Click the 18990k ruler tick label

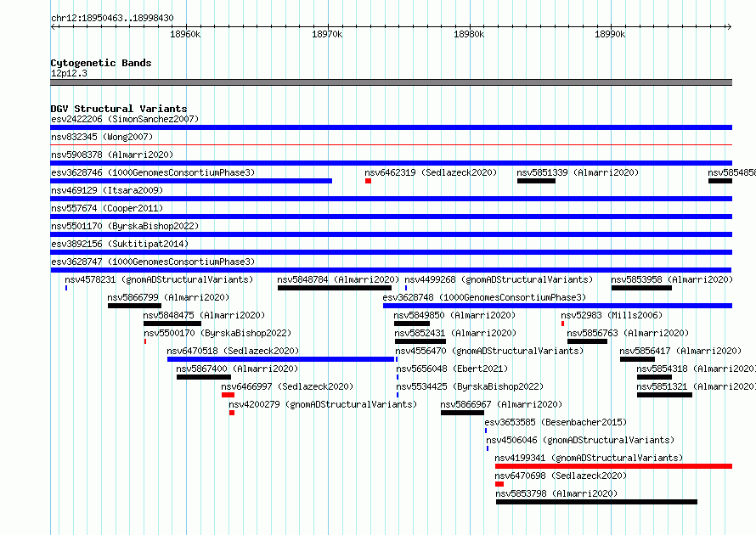point(611,34)
